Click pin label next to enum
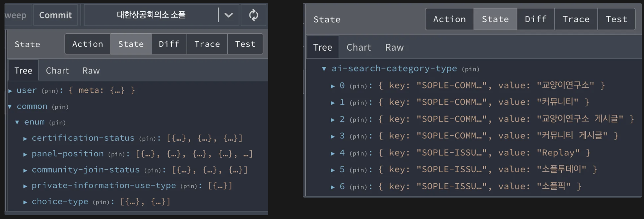This screenshot has width=644, height=219. coord(57,123)
